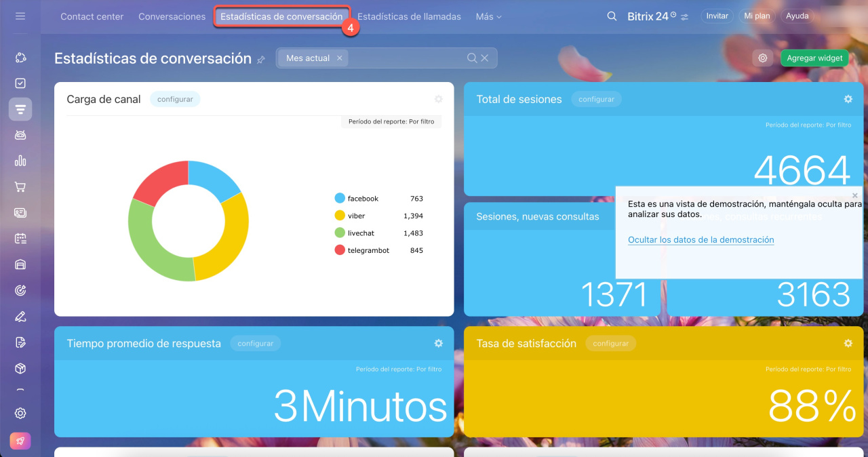Open the tasks checkmark icon in sidebar

point(20,83)
